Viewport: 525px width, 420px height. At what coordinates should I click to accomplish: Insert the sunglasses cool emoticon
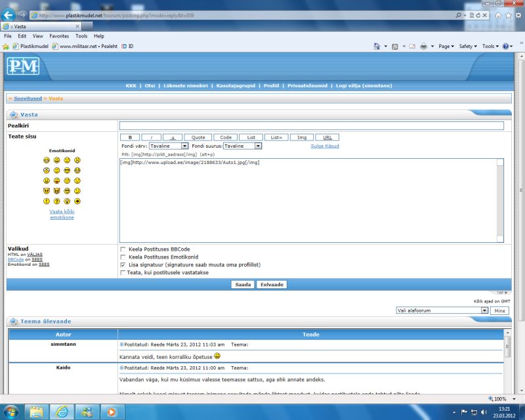click(67, 170)
